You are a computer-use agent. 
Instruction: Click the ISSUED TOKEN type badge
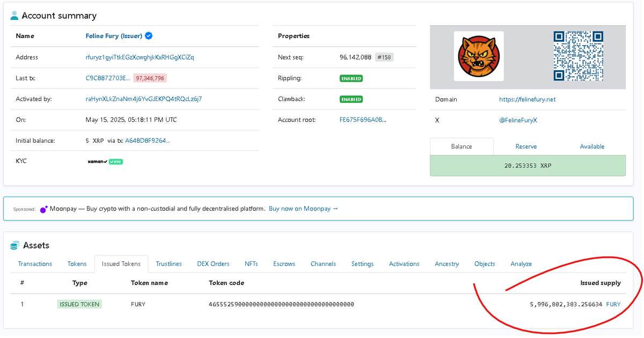coord(79,304)
